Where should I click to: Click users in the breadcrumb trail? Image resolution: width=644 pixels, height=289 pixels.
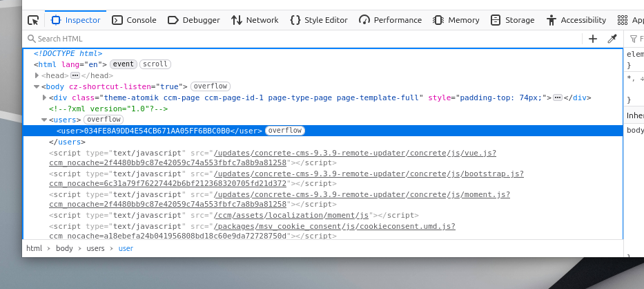[95, 248]
